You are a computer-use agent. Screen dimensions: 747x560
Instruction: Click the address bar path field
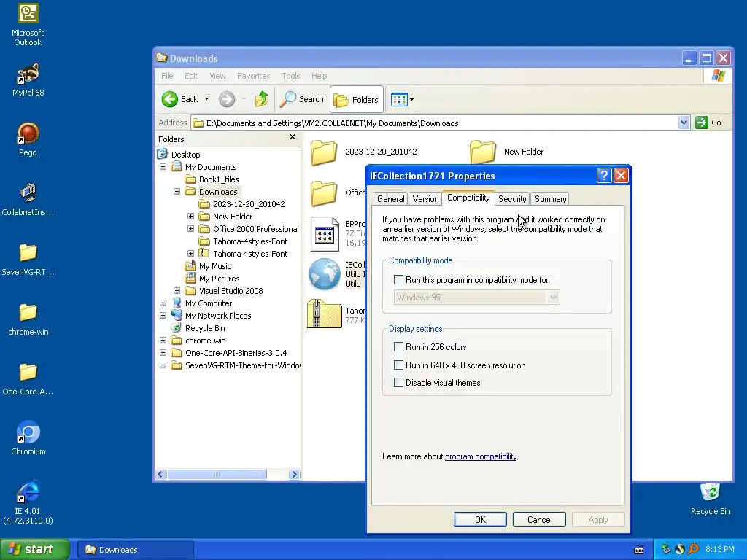click(x=434, y=122)
